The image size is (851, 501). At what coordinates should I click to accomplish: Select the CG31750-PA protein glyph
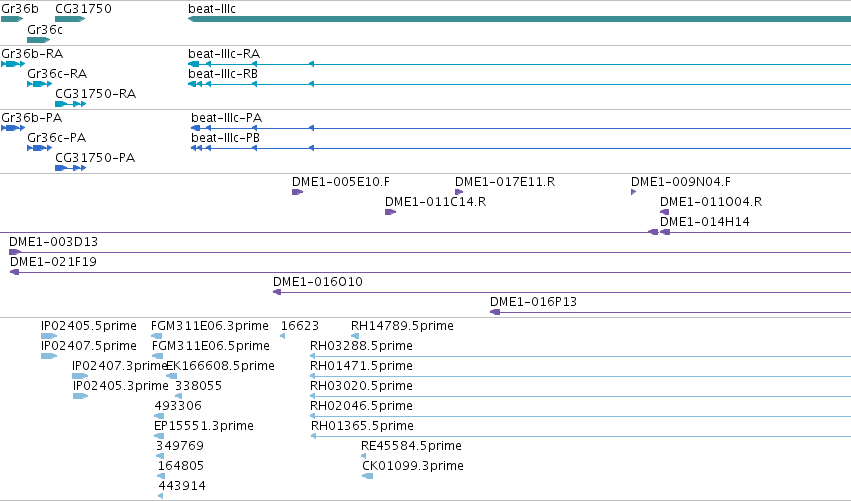pyautogui.click(x=71, y=168)
